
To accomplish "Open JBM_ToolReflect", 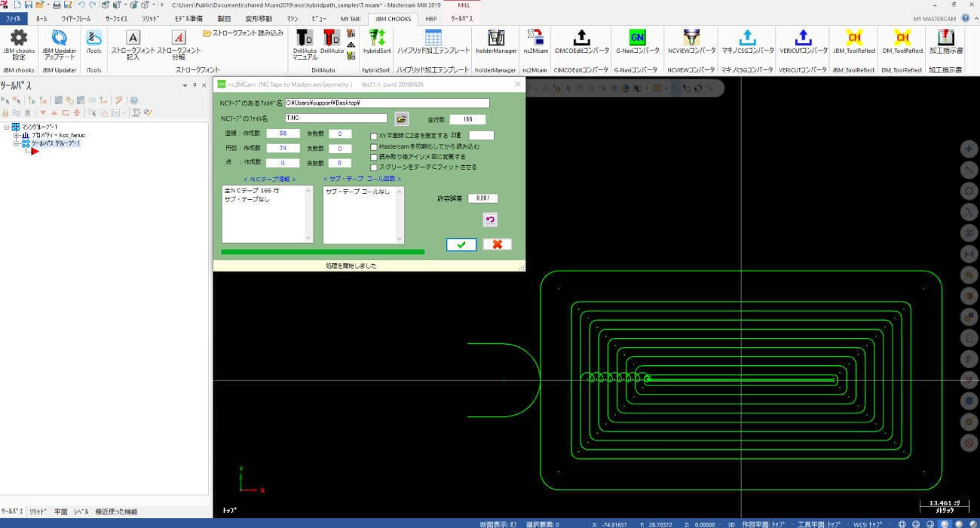I will point(854,41).
